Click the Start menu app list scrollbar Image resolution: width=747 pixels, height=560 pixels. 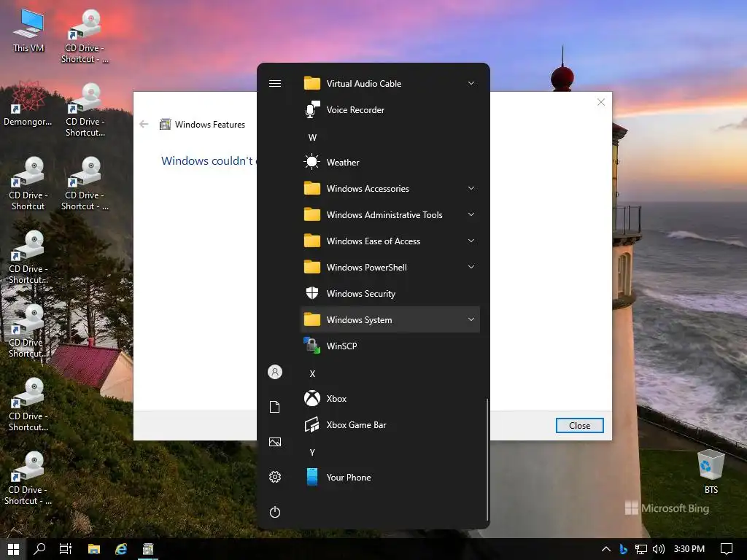click(487, 459)
